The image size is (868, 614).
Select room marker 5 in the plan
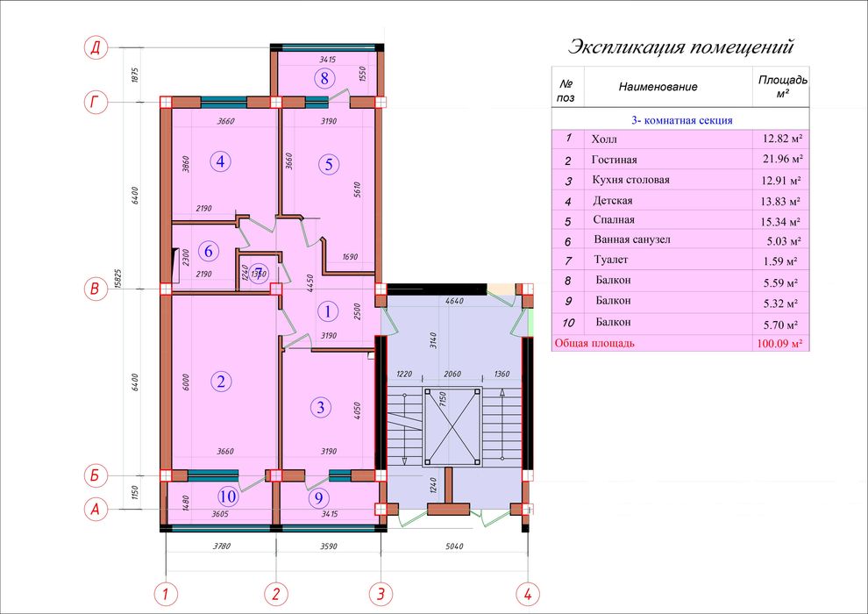point(329,164)
